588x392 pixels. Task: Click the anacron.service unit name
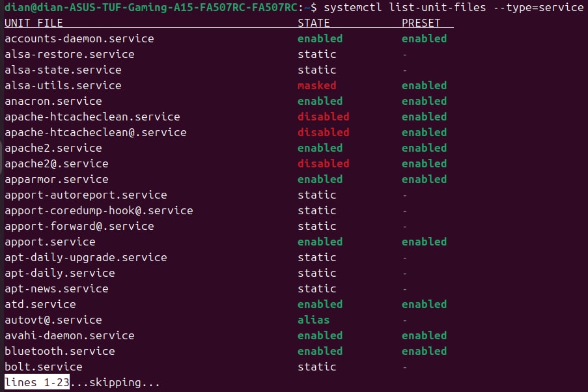(53, 101)
